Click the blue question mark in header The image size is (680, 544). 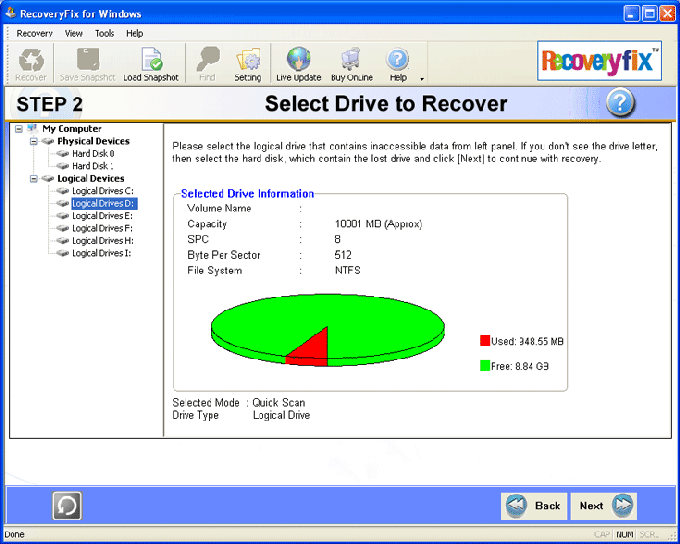click(x=620, y=102)
